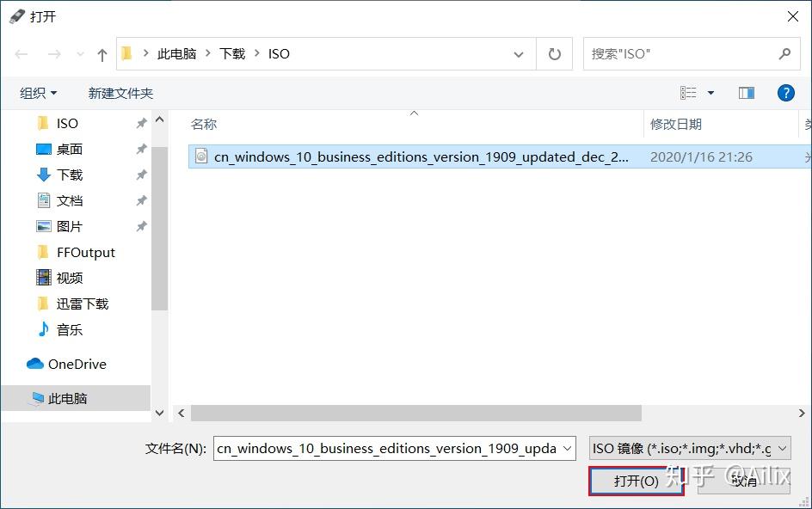This screenshot has width=812, height=509.
Task: Click the USB drive icon in title bar
Action: 17,16
